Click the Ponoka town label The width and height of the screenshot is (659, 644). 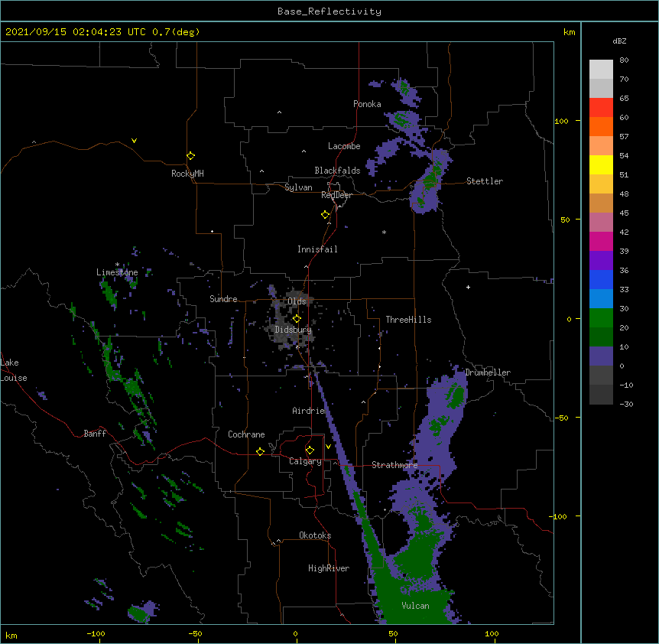point(367,104)
